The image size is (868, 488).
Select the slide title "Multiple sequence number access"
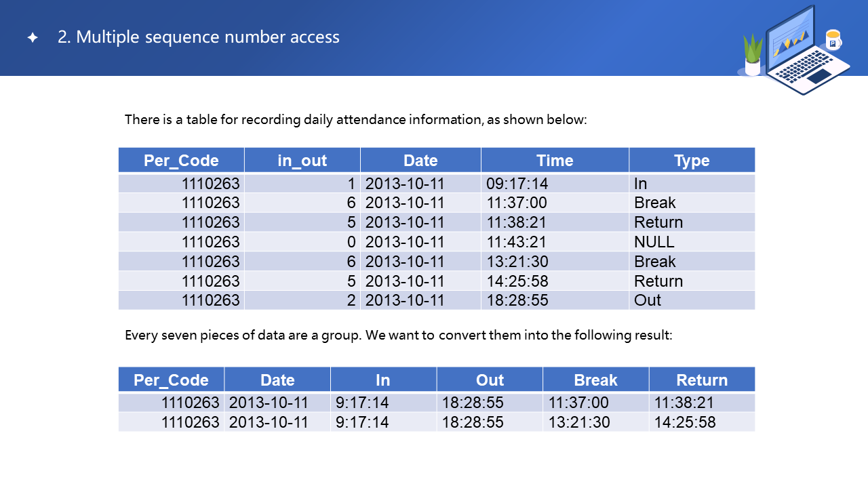[198, 37]
